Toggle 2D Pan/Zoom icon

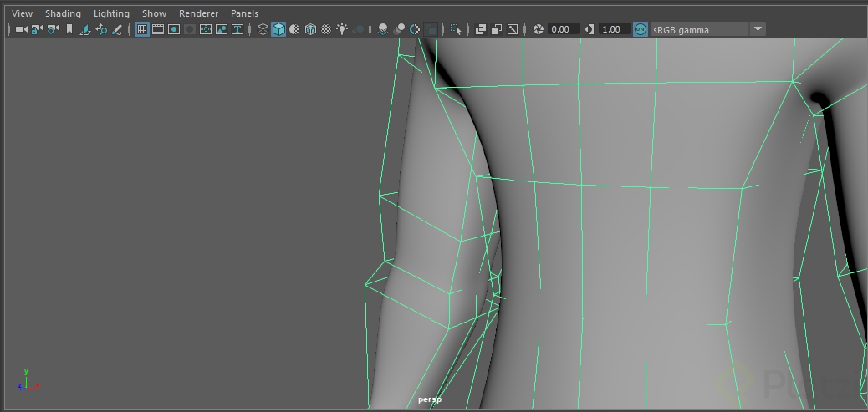pyautogui.click(x=101, y=29)
